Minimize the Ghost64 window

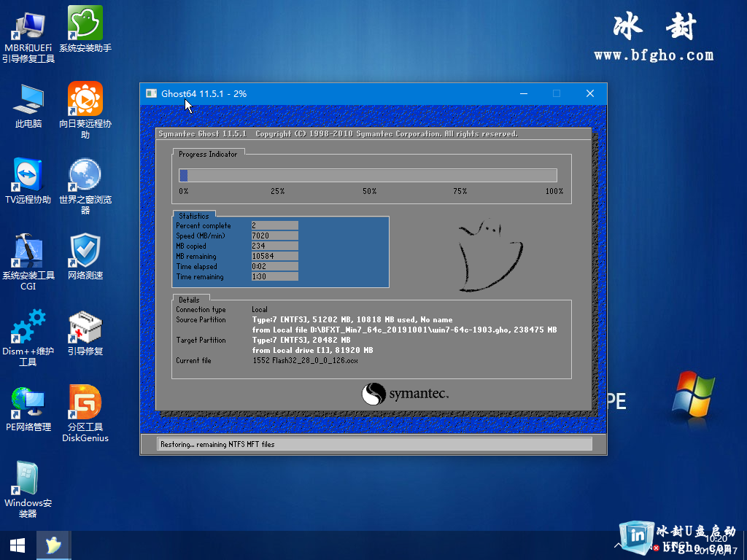click(524, 93)
